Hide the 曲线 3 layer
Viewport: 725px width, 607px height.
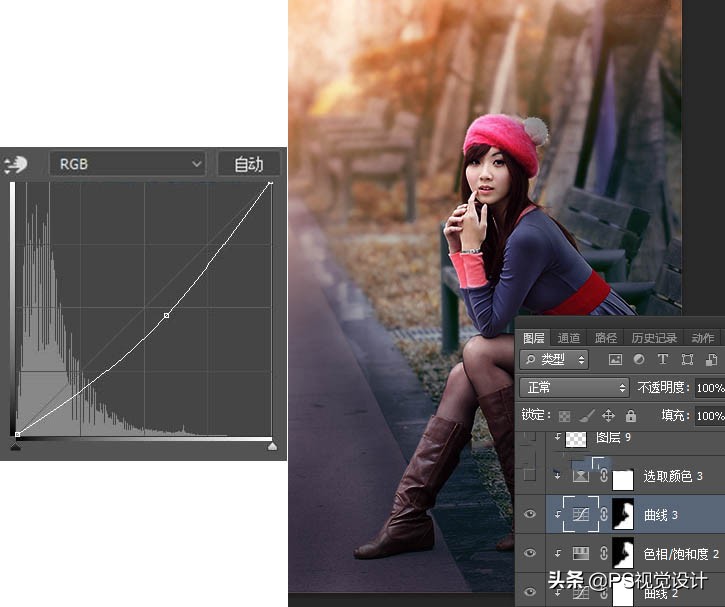530,515
